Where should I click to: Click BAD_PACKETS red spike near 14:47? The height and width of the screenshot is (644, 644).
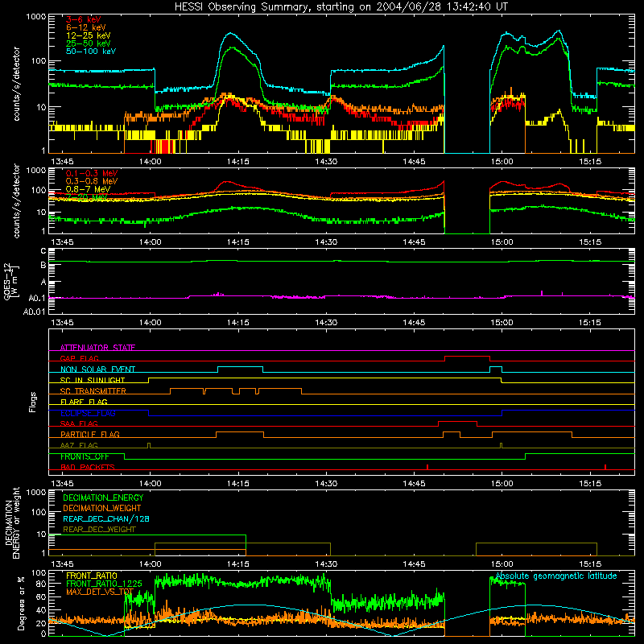[x=427, y=467]
